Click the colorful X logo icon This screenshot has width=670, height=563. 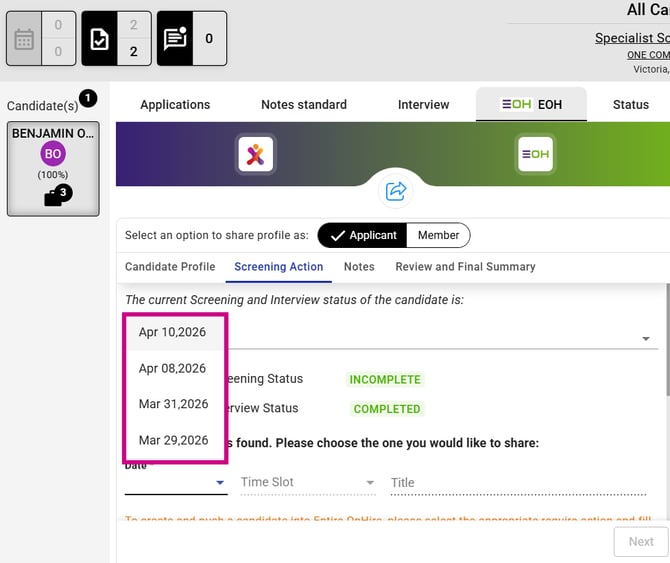(256, 155)
